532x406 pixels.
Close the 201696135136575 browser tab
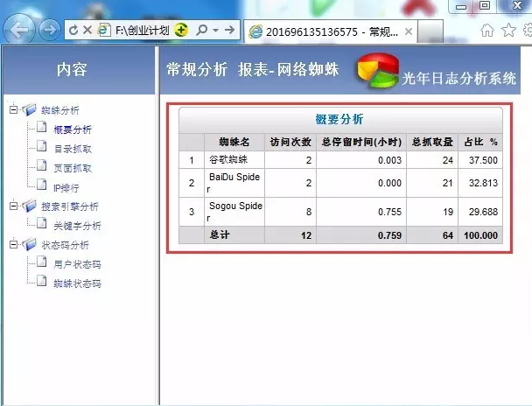click(x=409, y=31)
